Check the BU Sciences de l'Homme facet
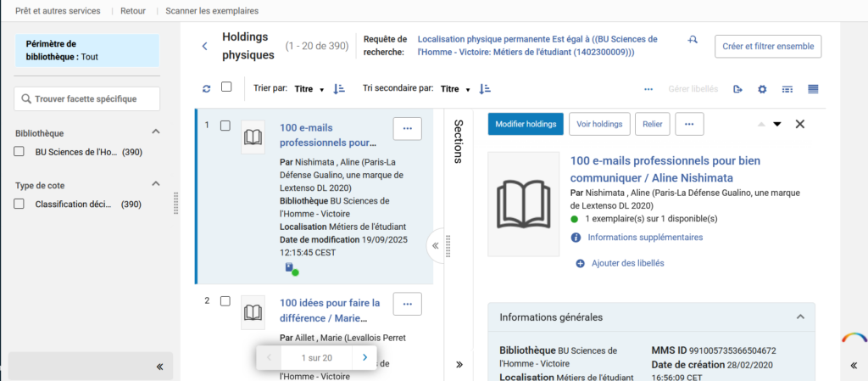This screenshot has width=868, height=381. pos(19,152)
